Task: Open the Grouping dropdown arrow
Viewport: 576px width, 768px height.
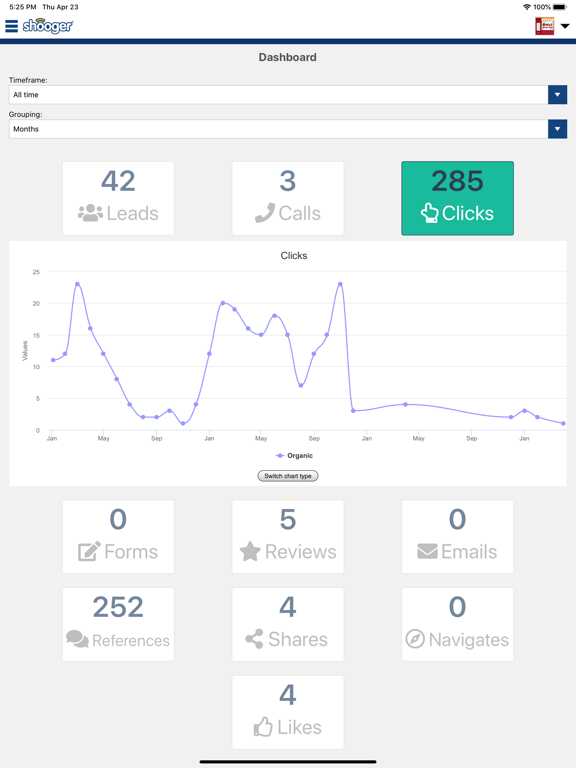Action: tap(557, 129)
